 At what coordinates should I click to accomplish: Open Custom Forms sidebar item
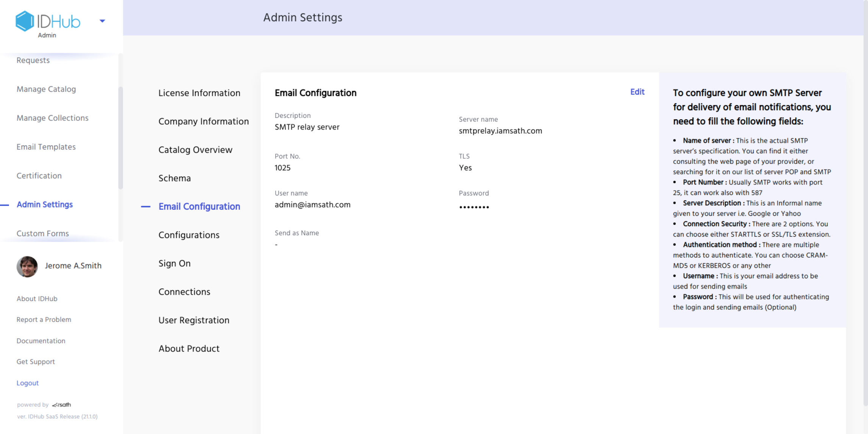(x=42, y=233)
